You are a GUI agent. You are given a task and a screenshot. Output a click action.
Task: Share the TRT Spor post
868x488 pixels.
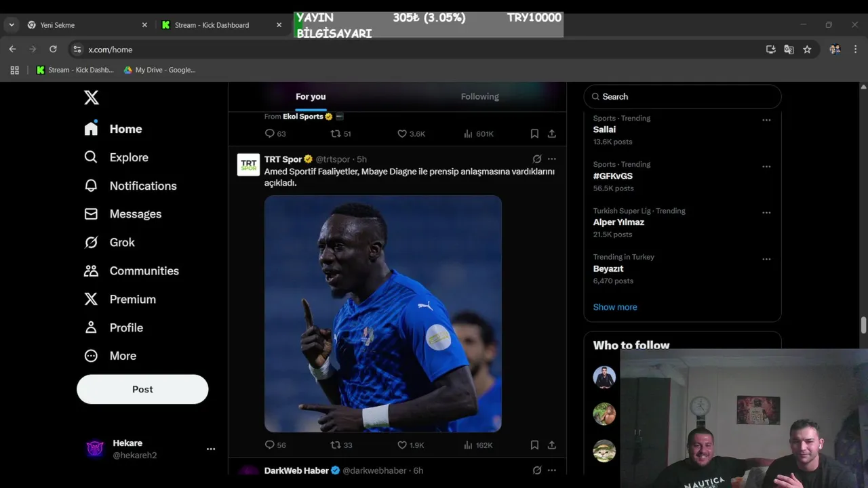click(x=552, y=445)
